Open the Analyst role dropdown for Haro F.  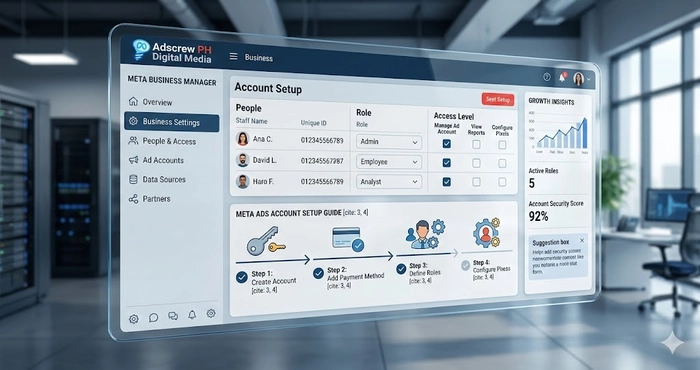coord(389,182)
